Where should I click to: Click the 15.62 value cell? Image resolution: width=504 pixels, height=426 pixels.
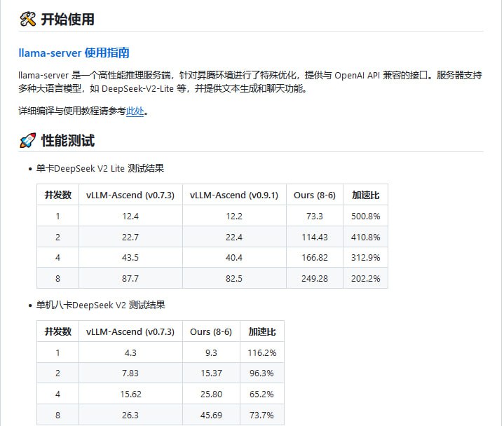pyautogui.click(x=130, y=394)
